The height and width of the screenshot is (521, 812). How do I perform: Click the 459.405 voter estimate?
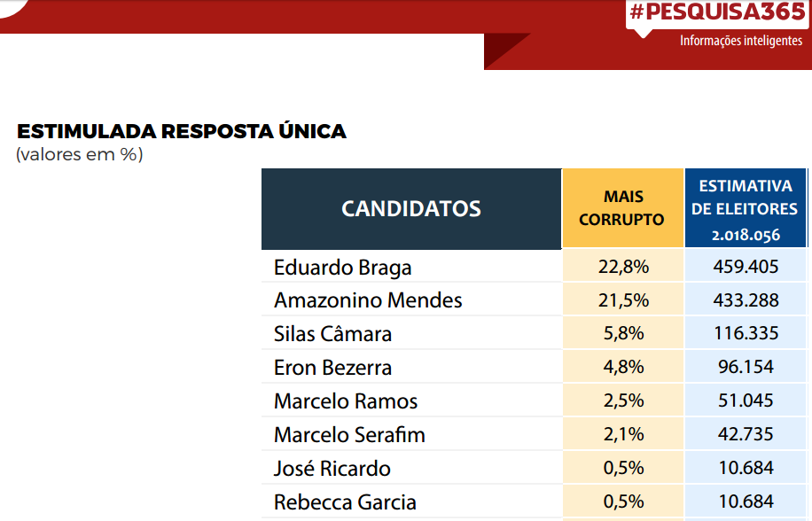tap(746, 267)
